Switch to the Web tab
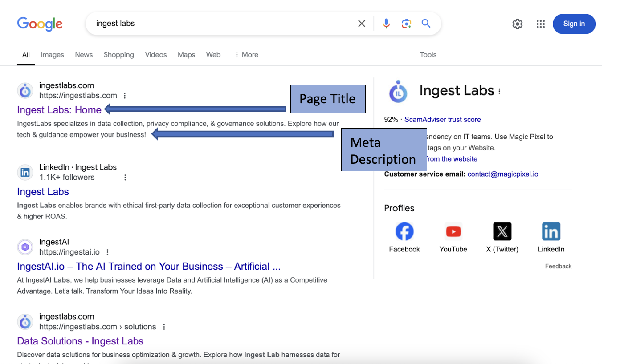 pos(213,55)
